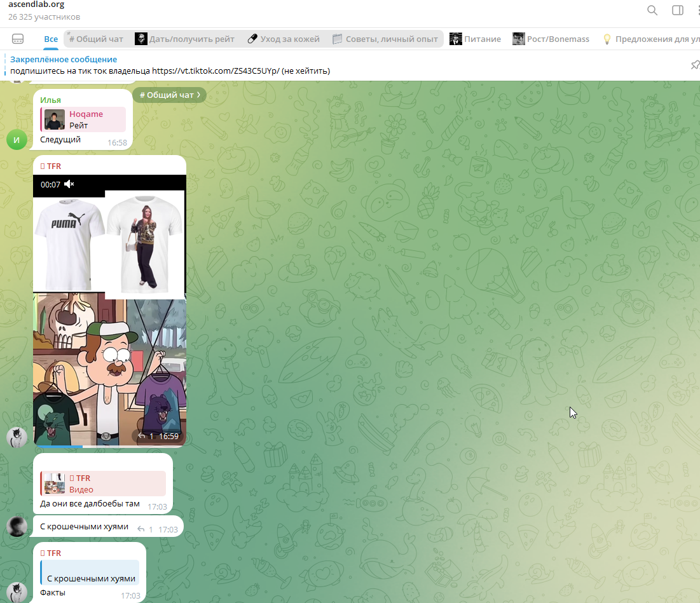Open reply count on 'С крошечными' message
This screenshot has height=603, width=700.
coord(146,529)
